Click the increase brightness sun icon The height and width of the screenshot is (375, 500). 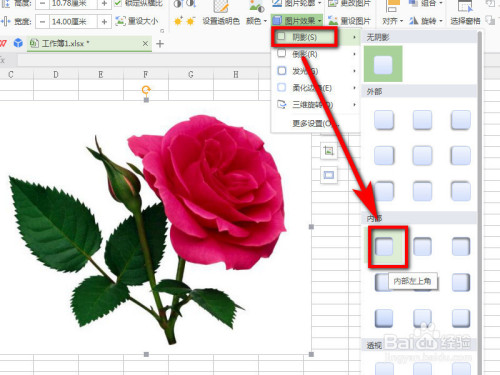[x=178, y=22]
